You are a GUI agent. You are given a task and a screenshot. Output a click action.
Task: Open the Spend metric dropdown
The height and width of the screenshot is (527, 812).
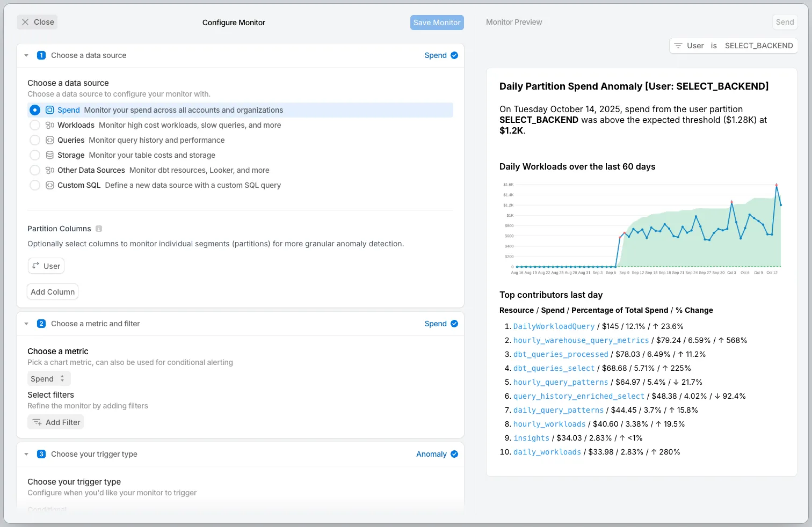click(x=48, y=379)
